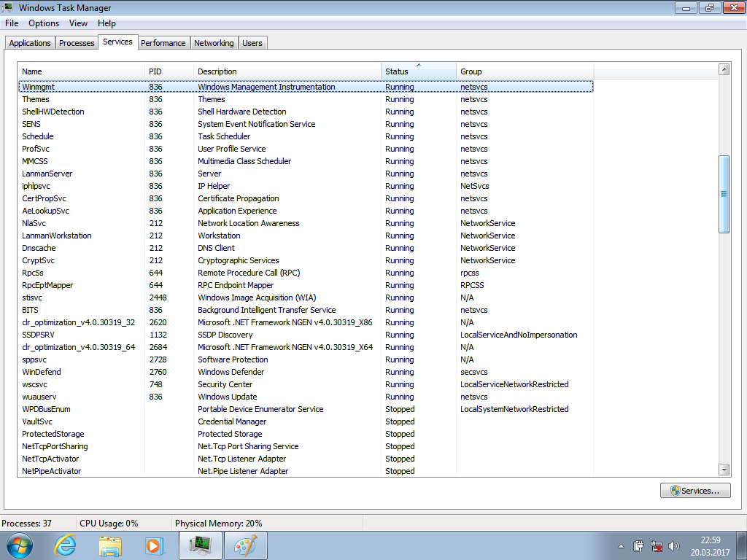Image resolution: width=747 pixels, height=560 pixels.
Task: Open Windows Explorer folder icon
Action: click(x=110, y=545)
